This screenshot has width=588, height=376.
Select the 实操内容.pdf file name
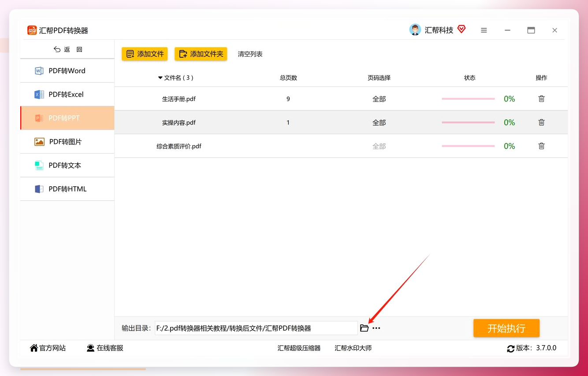click(x=179, y=122)
